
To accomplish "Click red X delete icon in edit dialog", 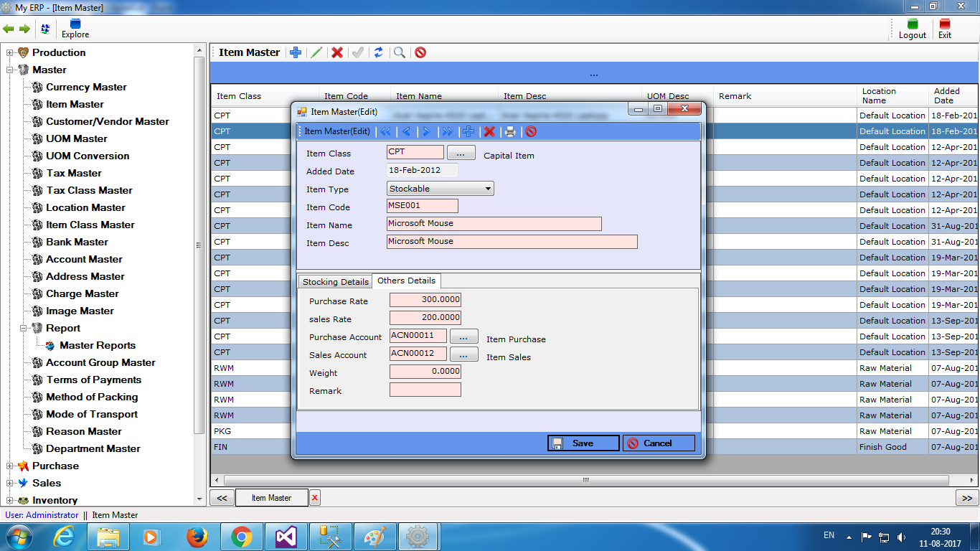I will [489, 131].
